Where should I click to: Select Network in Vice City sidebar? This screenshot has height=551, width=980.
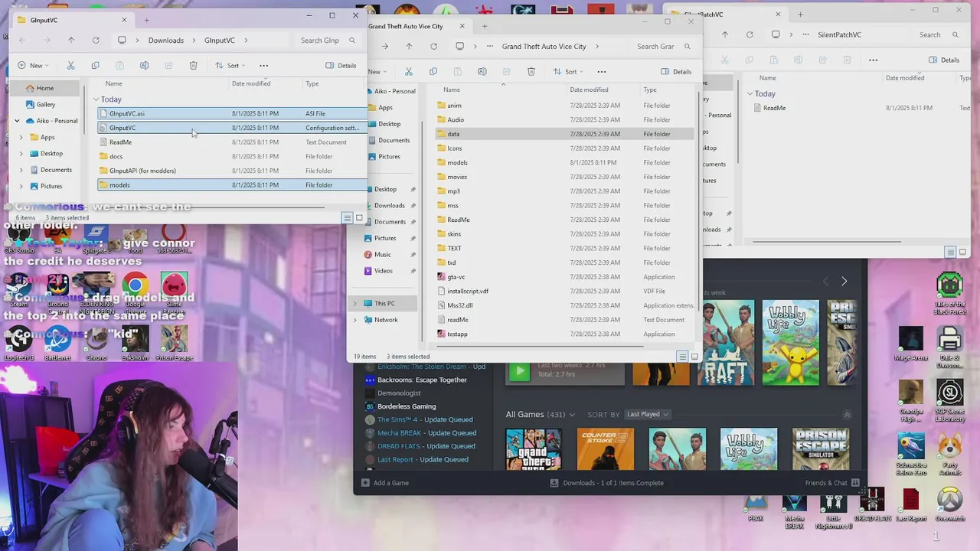coord(385,320)
